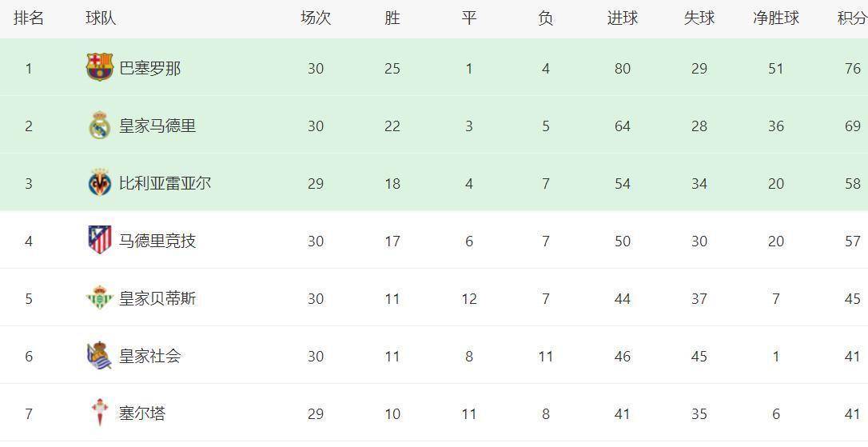Click the Atlético Madrid striped crest
Screen dimensions: 868x447
(99, 240)
